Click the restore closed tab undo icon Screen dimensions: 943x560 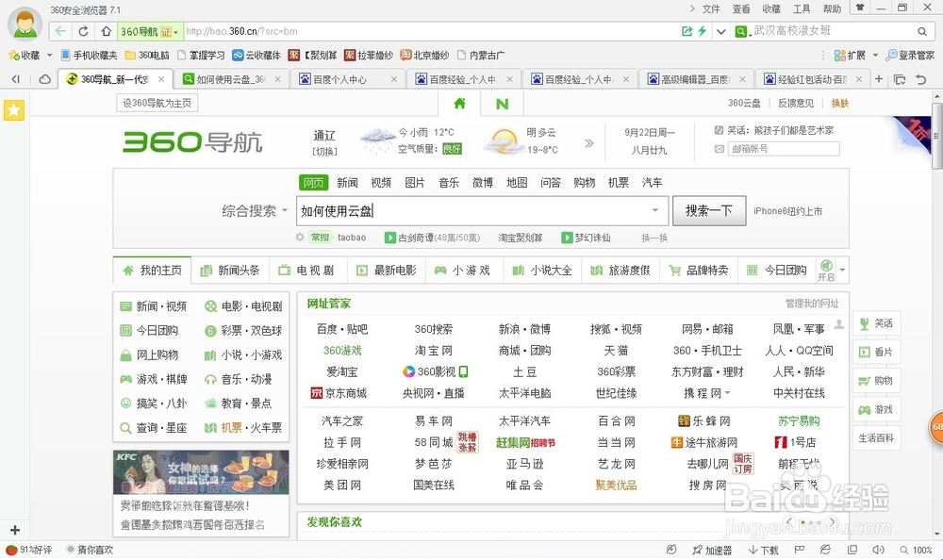click(x=920, y=79)
